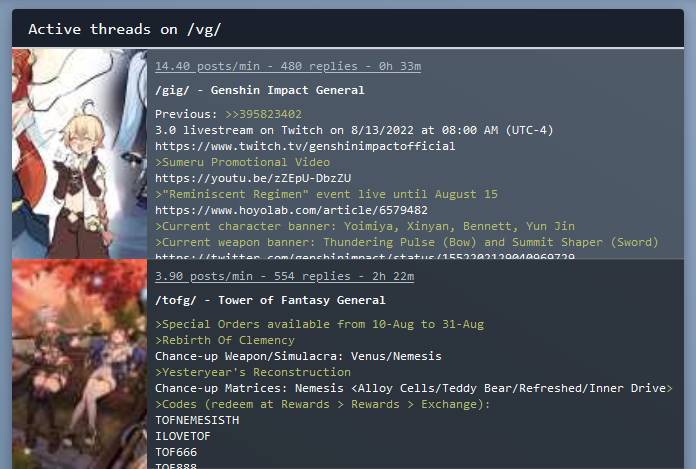Image resolution: width=696 pixels, height=469 pixels.
Task: Click the '>Special Orders available' line
Action: click(x=320, y=324)
